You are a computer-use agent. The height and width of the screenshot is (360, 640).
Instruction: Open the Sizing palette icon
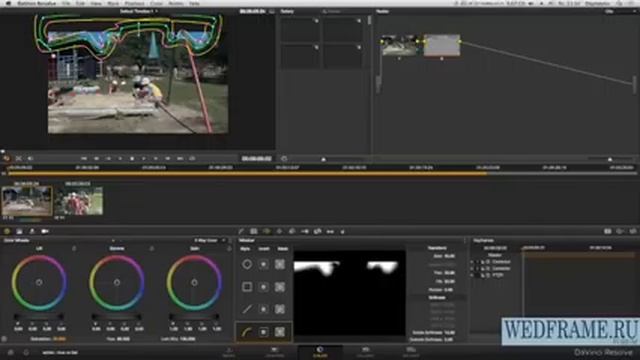pyautogui.click(x=318, y=231)
